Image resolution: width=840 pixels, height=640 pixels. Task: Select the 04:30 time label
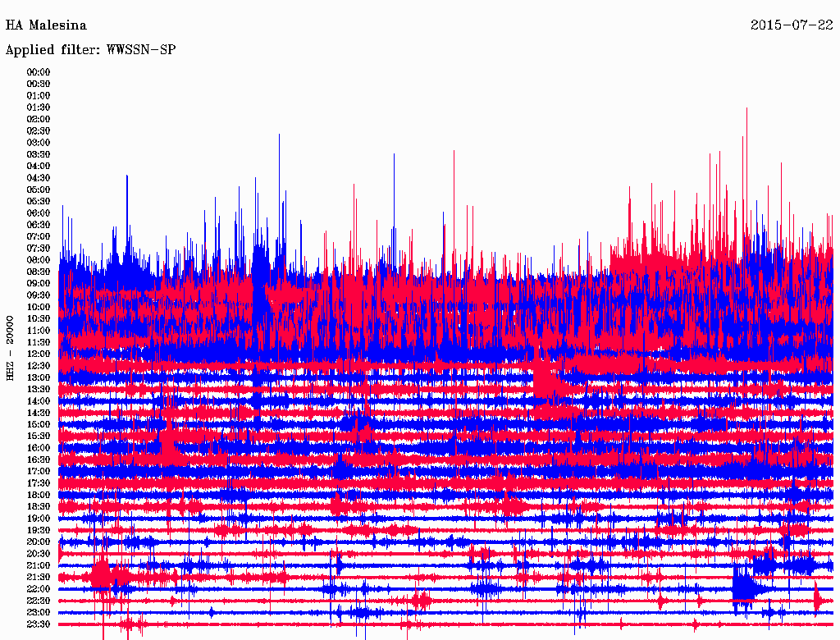tap(39, 178)
